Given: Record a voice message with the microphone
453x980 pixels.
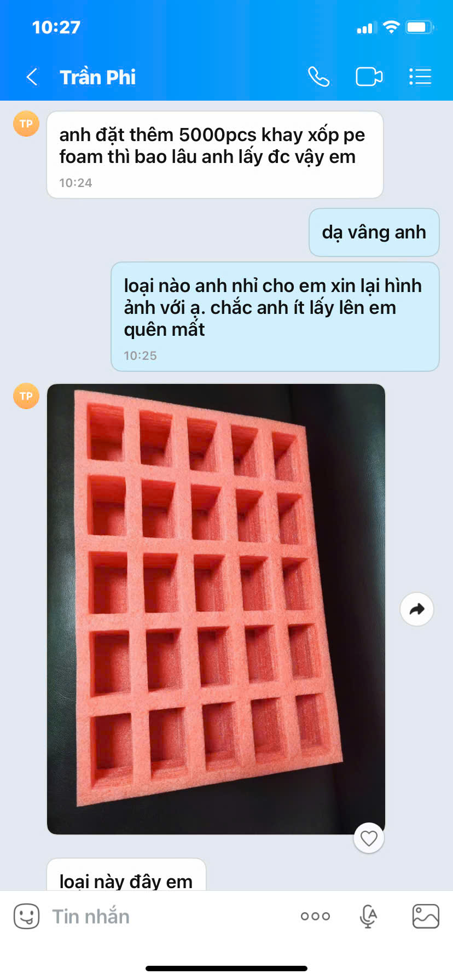Looking at the screenshot, I should coord(369,916).
